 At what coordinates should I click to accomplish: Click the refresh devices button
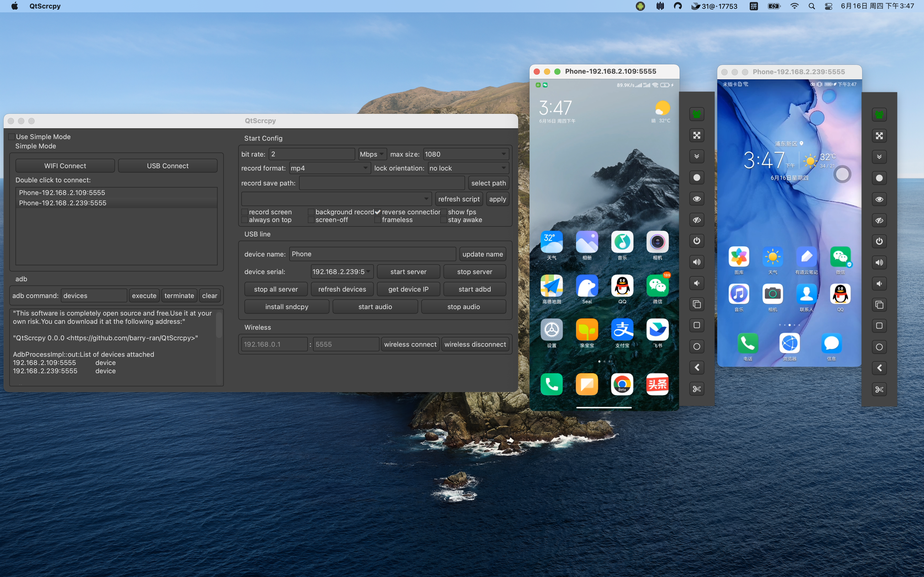pos(342,288)
